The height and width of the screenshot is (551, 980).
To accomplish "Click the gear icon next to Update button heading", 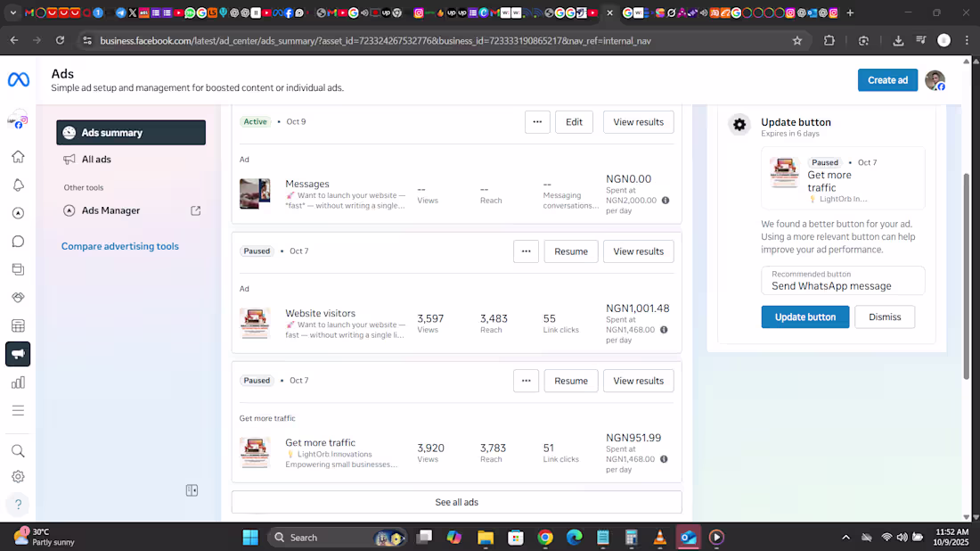I will pyautogui.click(x=739, y=125).
